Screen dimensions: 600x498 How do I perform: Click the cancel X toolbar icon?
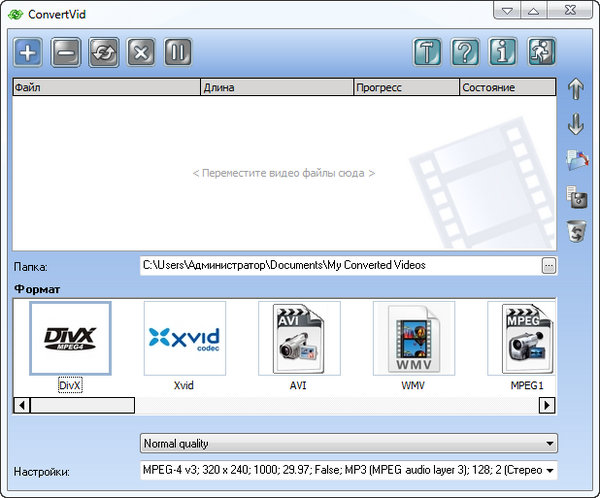pyautogui.click(x=141, y=54)
